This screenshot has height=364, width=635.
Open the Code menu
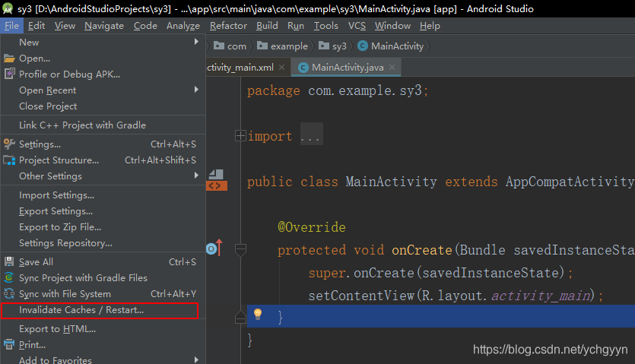point(145,26)
